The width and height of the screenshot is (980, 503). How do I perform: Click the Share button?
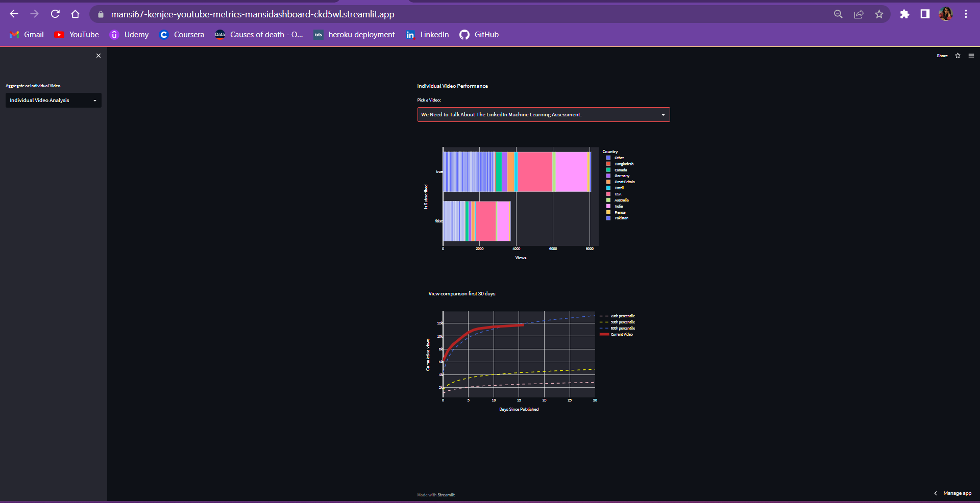(942, 56)
